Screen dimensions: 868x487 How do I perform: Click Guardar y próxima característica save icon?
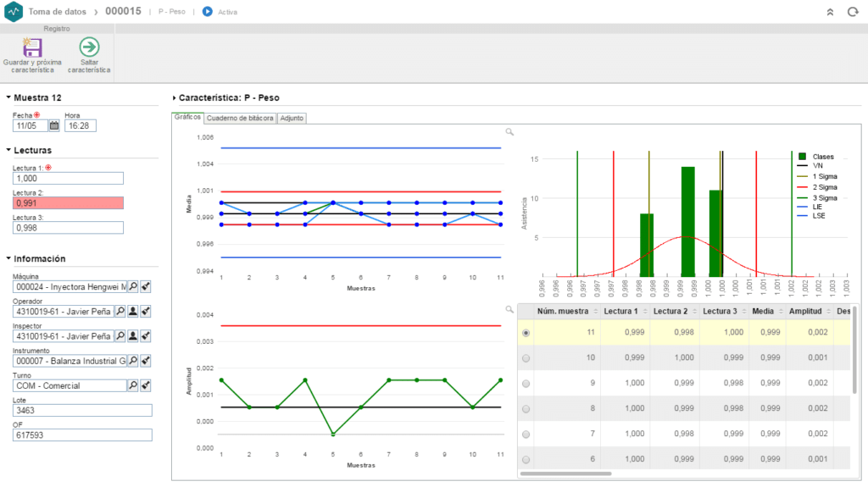coord(32,47)
